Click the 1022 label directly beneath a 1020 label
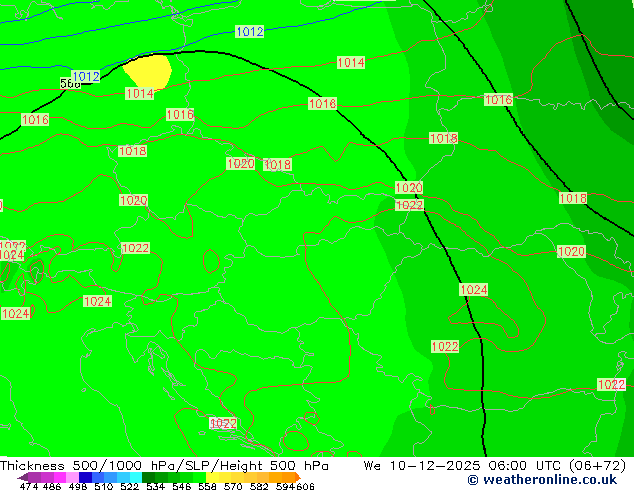 pyautogui.click(x=409, y=205)
